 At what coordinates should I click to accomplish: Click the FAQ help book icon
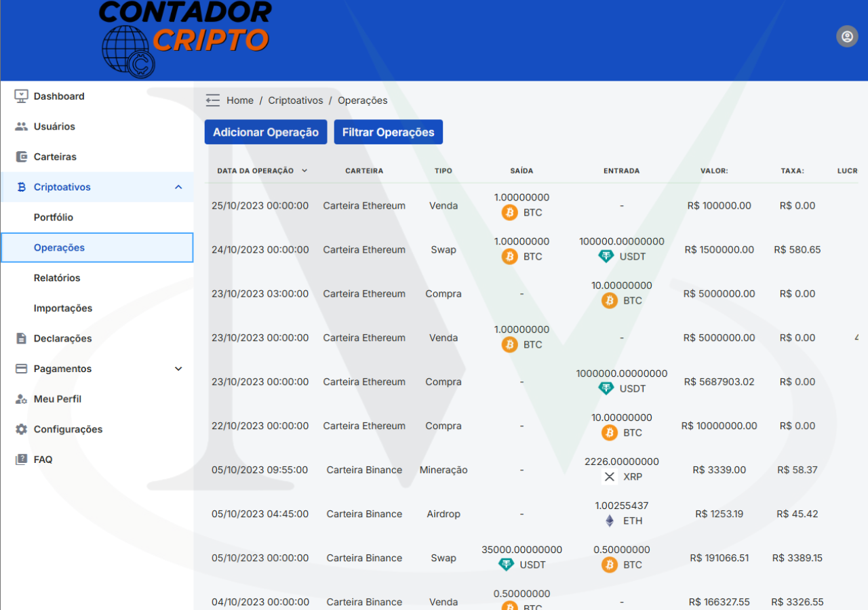[x=22, y=460]
